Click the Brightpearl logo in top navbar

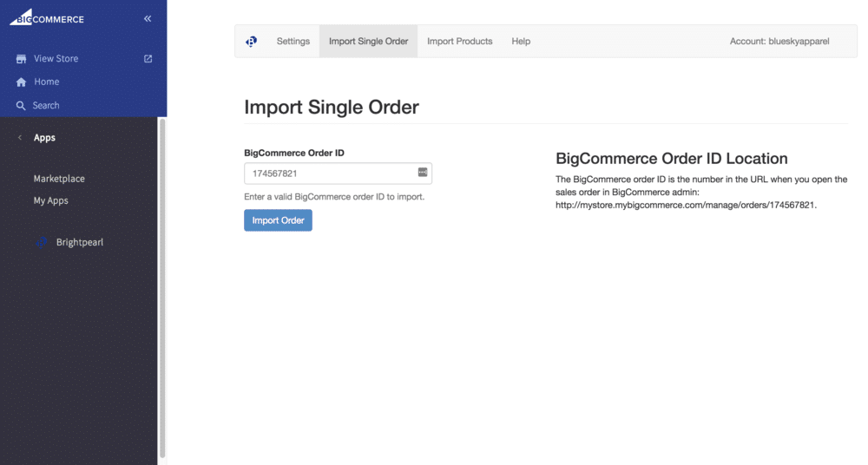[x=251, y=42]
